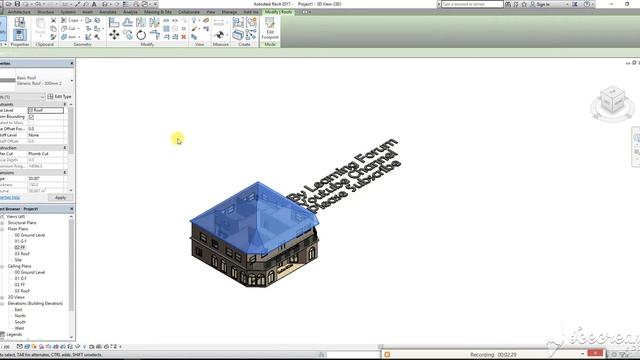640x360 pixels.
Task: Open the Architecture ribbon tab
Action: click(x=19, y=12)
